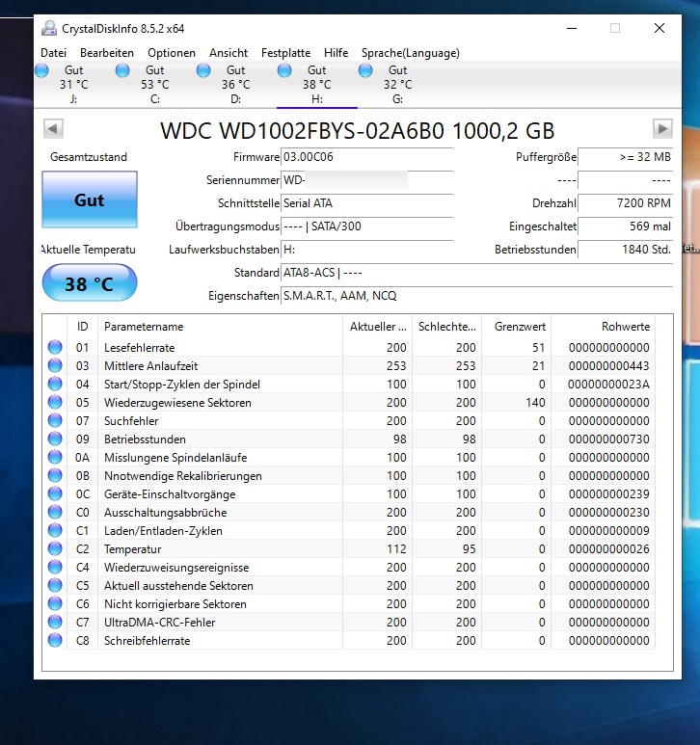Close the CrystalDiskInfo window
Image resolution: width=700 pixels, height=745 pixels.
point(660,29)
